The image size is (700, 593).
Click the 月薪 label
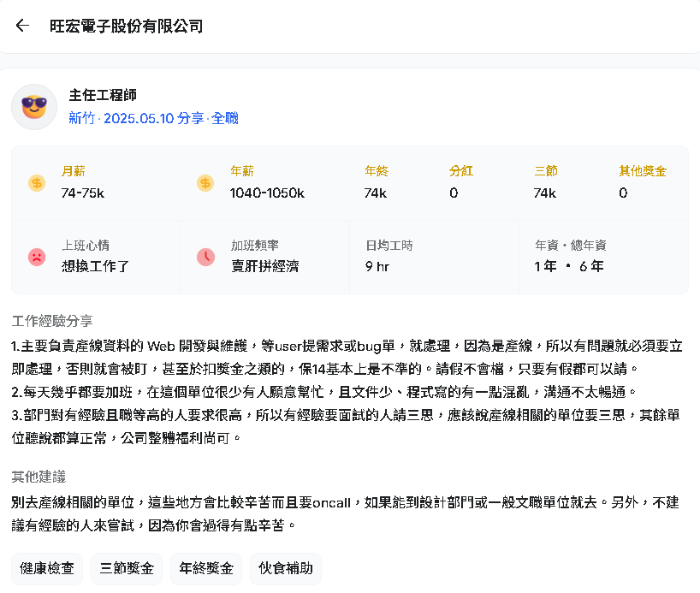[x=74, y=171]
